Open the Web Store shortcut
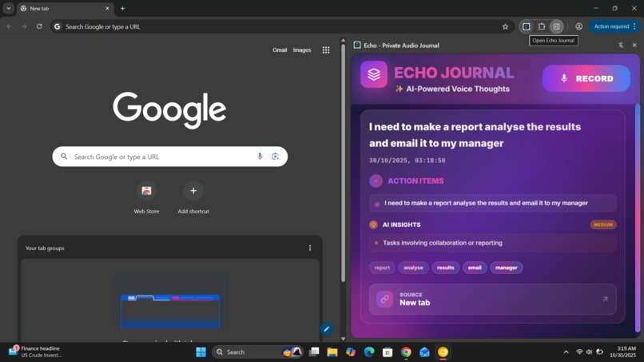644x362 pixels. (146, 197)
